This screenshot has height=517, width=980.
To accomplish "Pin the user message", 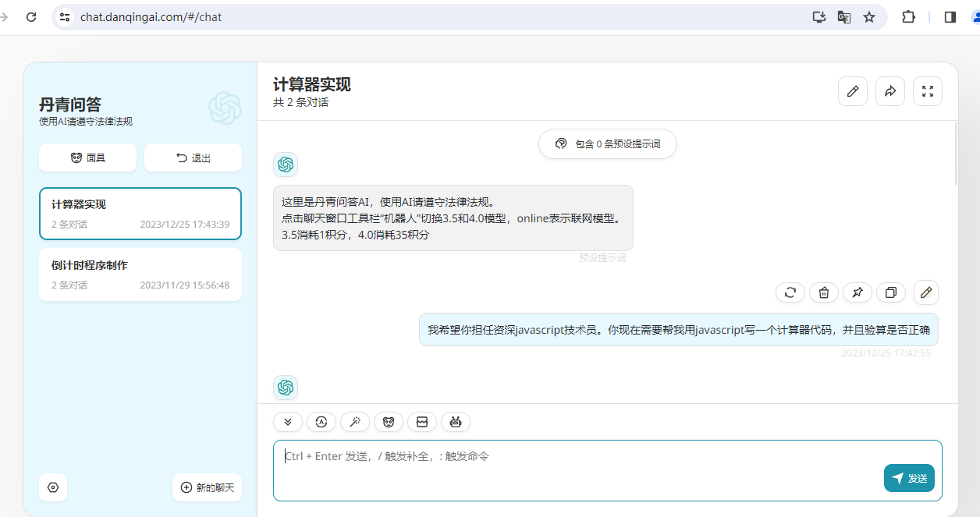I will click(857, 292).
